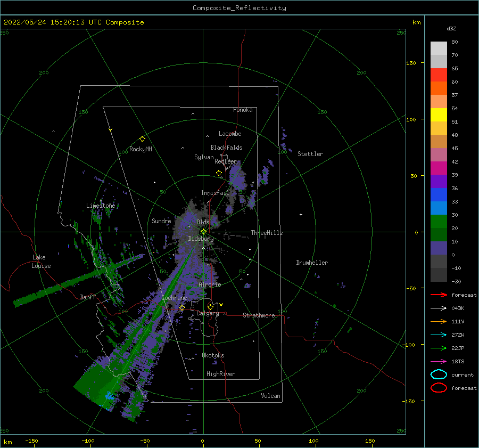The height and width of the screenshot is (448, 479).
Task: Click the yellow diamond marker beside Cochrane
Action: point(182,307)
